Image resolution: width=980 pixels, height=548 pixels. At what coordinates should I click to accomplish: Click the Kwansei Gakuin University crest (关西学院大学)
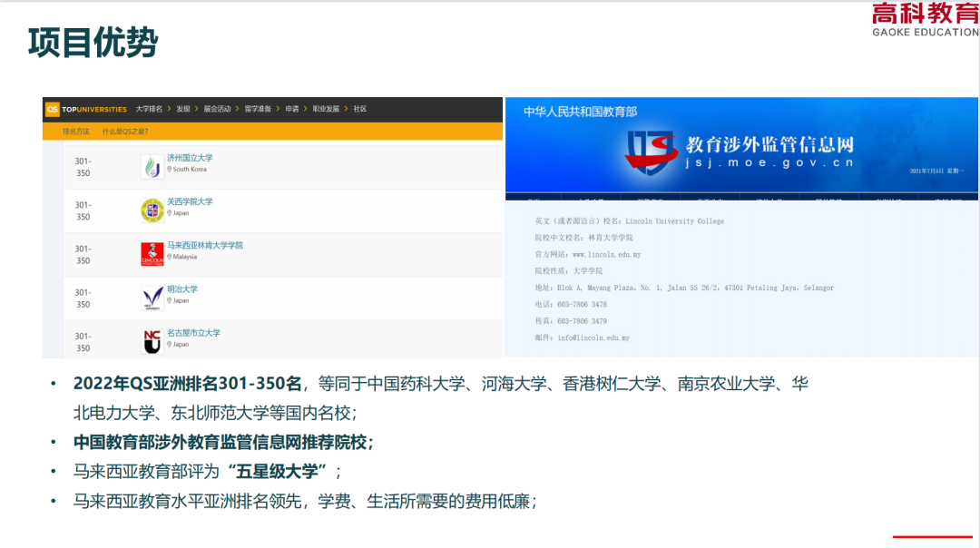(x=152, y=210)
